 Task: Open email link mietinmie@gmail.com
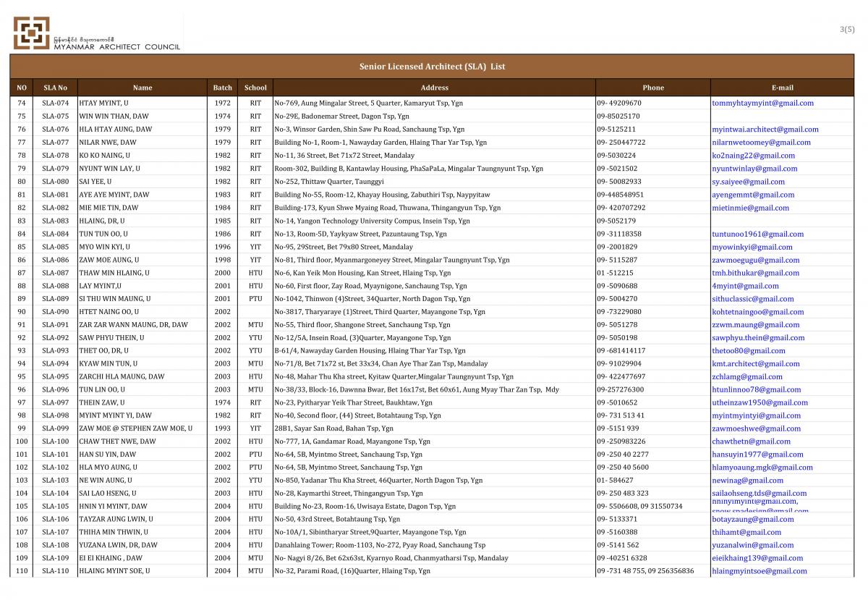[750, 208]
